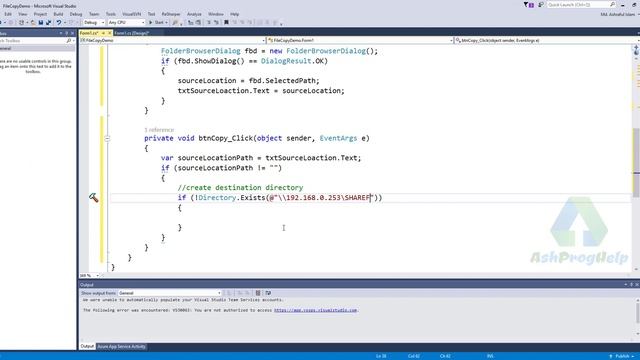Open the Any CPU platform dropdown

click(127, 22)
